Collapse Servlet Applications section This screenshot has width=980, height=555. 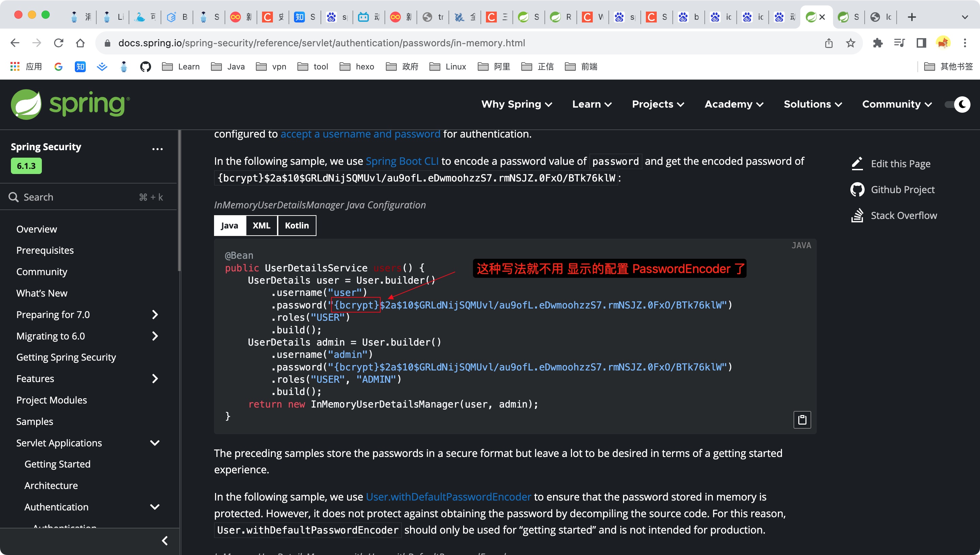point(154,443)
